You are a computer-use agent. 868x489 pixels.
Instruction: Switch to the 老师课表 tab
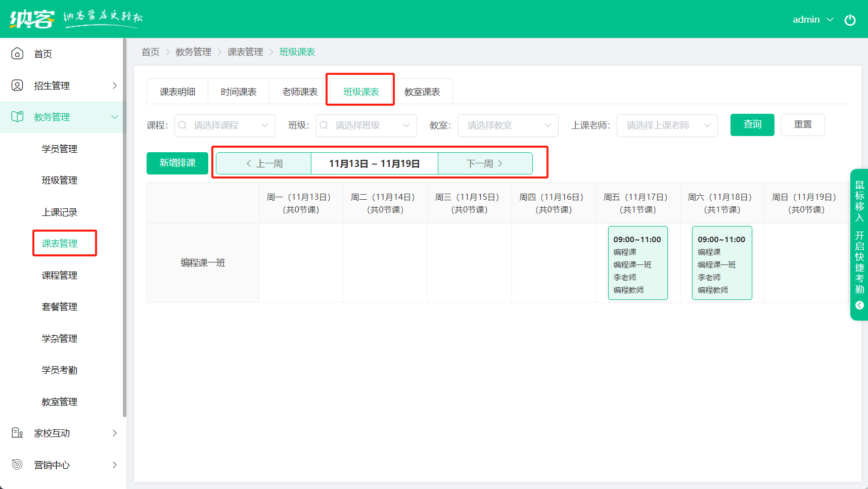(x=300, y=92)
